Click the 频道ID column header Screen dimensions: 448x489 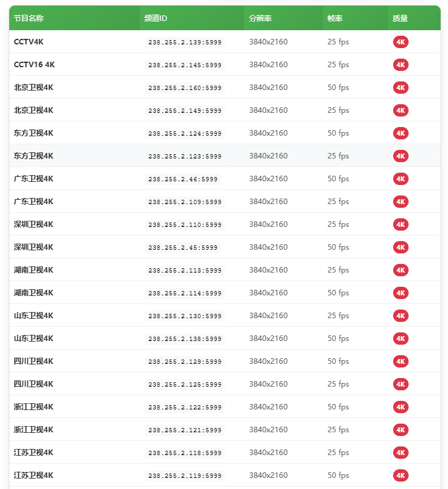[155, 18]
